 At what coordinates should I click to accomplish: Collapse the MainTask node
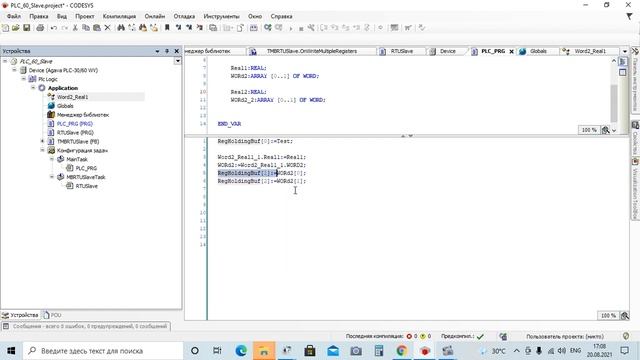[52, 159]
